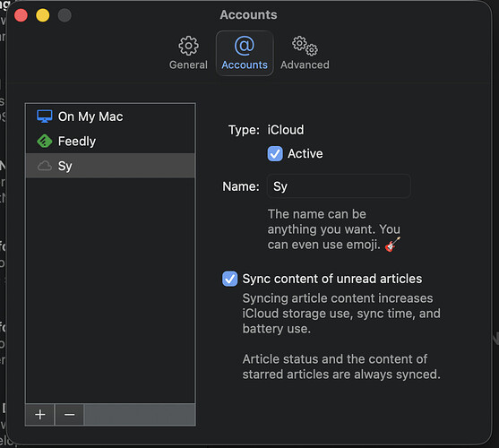Click the green Feedly account icon
The width and height of the screenshot is (499, 448).
[45, 141]
